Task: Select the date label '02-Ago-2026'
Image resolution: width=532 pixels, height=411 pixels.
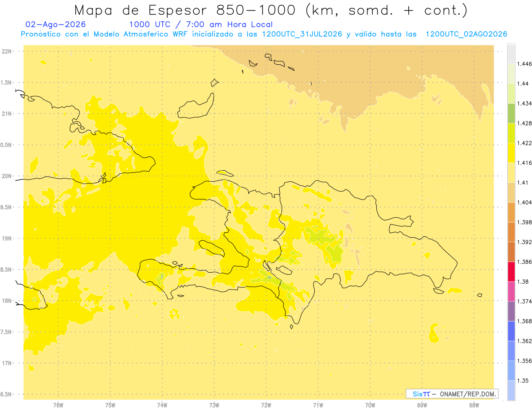Action: (56, 25)
